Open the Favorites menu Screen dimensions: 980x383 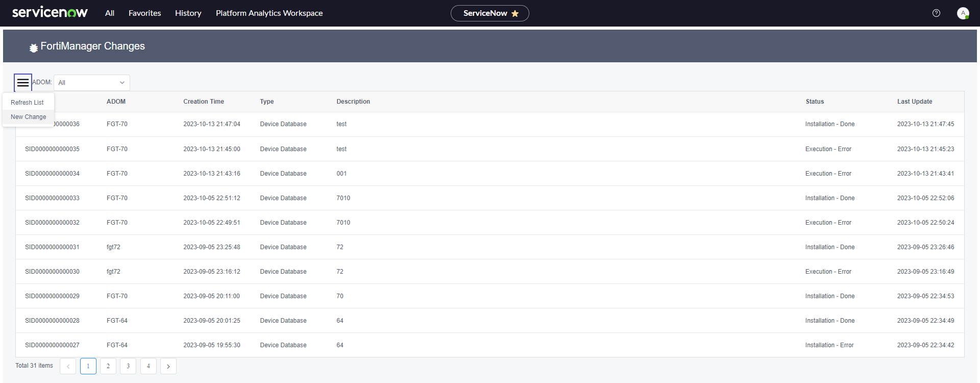point(145,13)
